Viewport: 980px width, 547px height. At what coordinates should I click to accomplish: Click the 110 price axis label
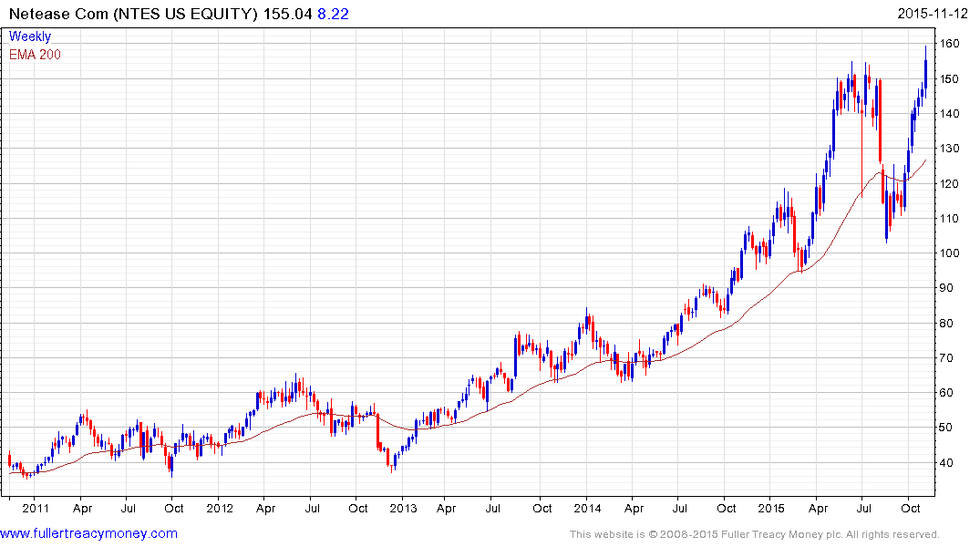(950, 218)
